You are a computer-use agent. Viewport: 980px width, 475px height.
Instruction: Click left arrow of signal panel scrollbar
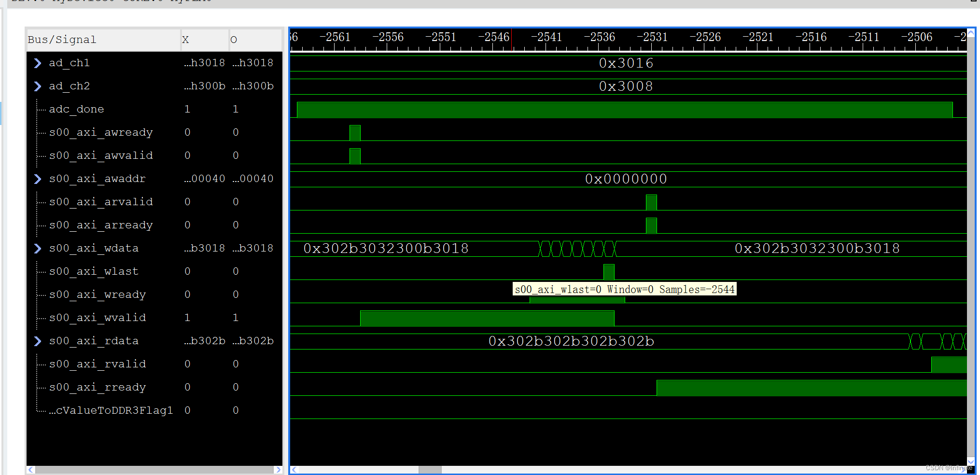tap(30, 469)
